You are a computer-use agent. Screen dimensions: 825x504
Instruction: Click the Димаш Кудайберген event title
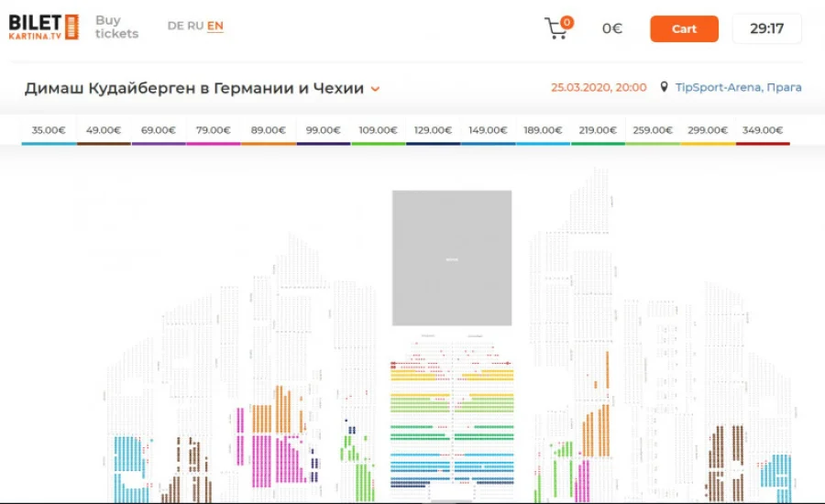194,88
